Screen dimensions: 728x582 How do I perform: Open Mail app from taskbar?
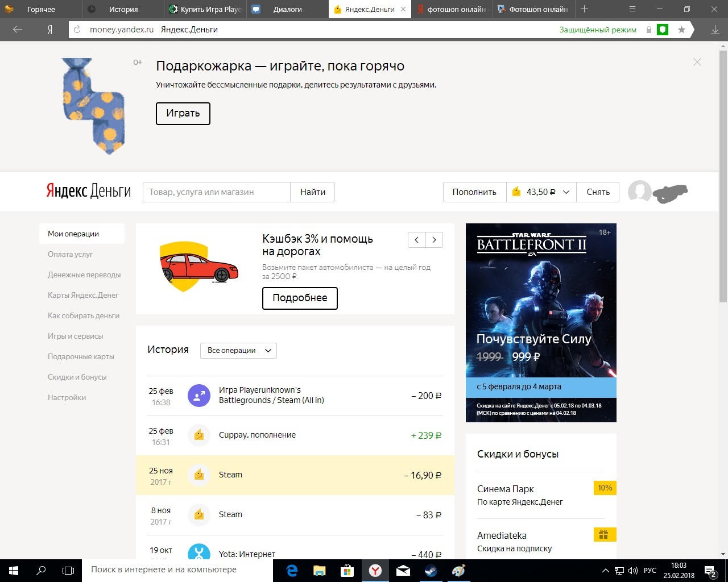click(403, 570)
